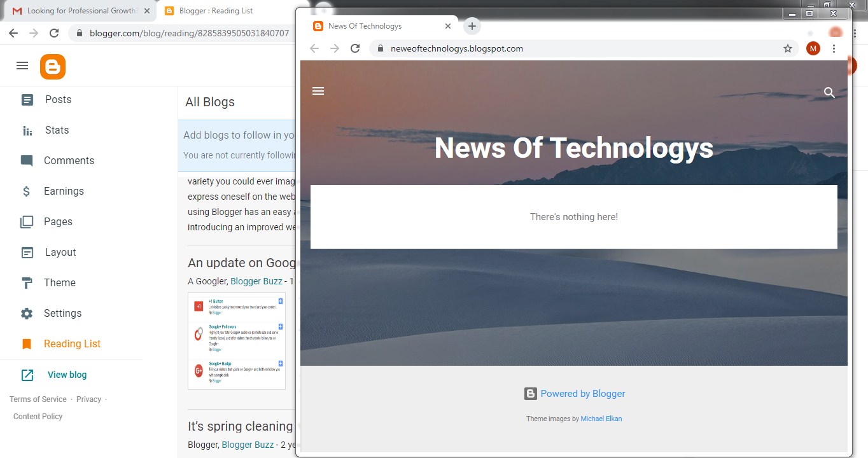Go back in the back Blogger window
The image size is (868, 458).
click(13, 33)
